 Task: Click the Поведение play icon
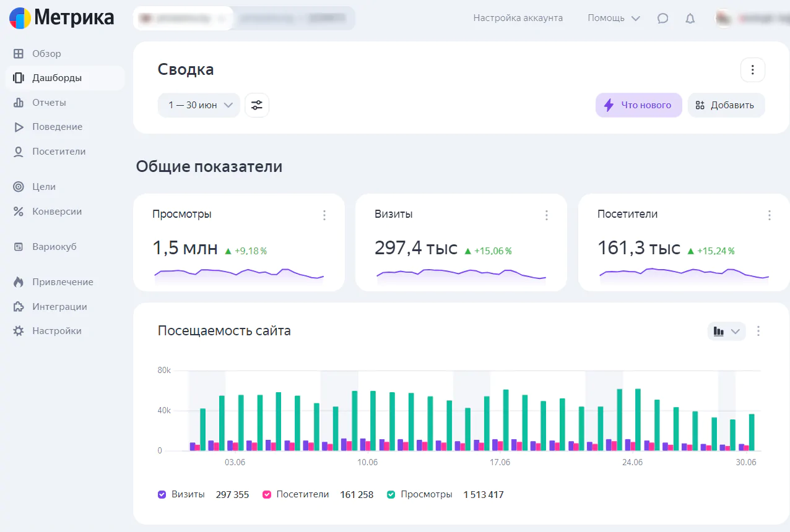click(x=19, y=127)
